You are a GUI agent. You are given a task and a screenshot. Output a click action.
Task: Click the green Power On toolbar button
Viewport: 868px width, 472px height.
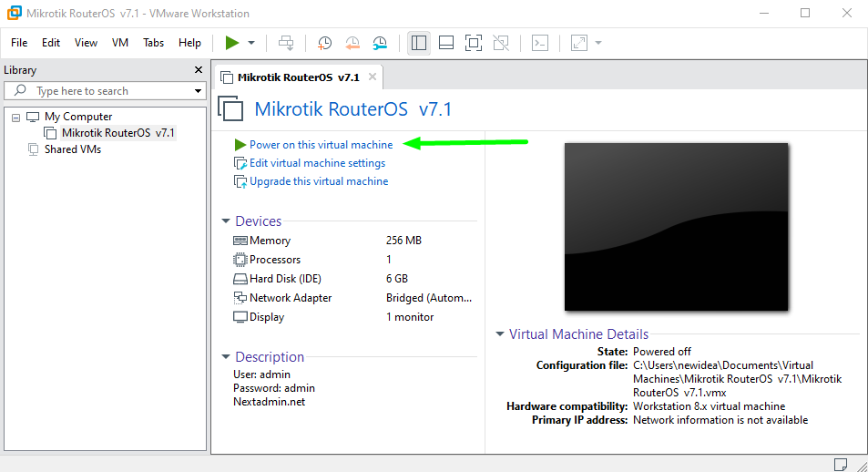pos(231,43)
